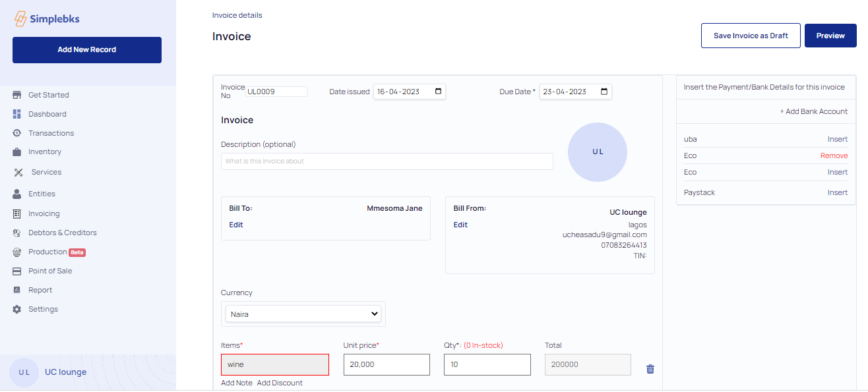Click the Services tools icon
868x392 pixels.
click(x=18, y=172)
